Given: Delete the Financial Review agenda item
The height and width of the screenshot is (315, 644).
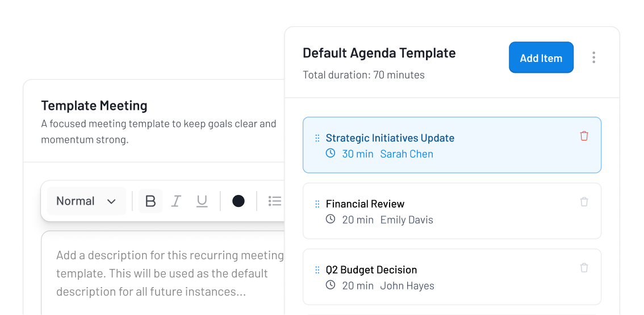Looking at the screenshot, I should pos(584,202).
